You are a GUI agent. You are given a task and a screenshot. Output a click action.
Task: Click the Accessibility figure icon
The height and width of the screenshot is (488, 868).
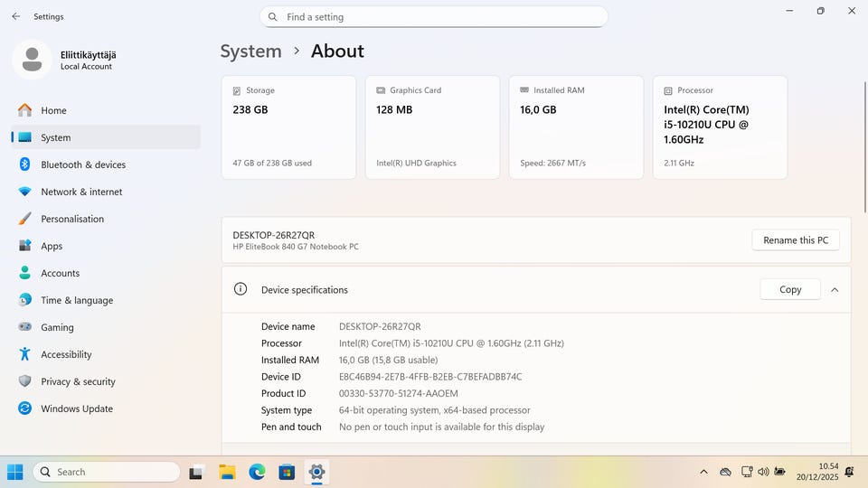(25, 354)
